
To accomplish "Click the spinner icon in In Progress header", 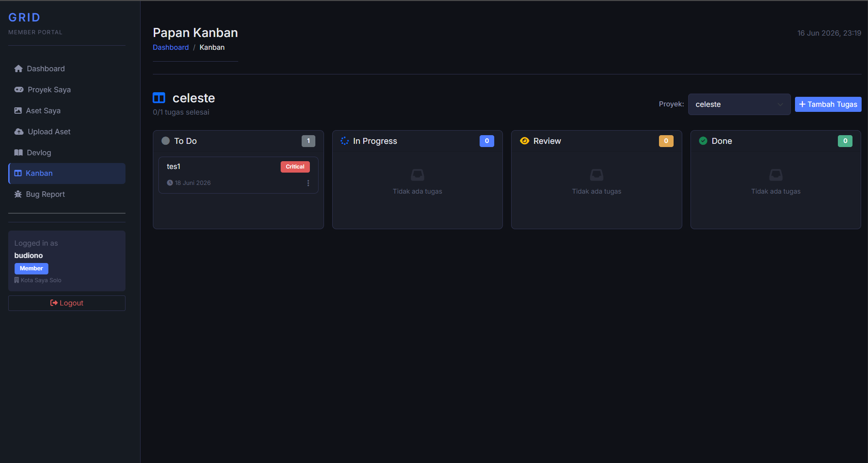I will (345, 141).
